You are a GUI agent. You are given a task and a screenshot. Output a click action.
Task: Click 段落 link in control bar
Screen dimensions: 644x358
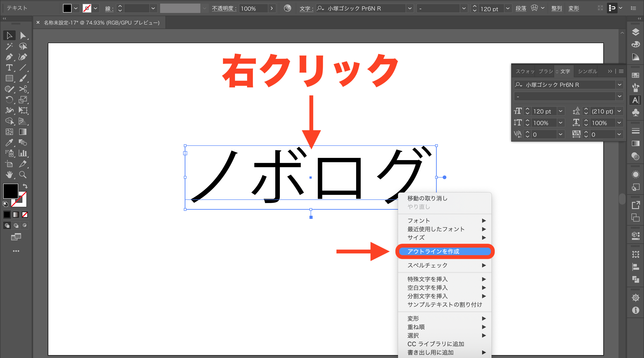(521, 8)
